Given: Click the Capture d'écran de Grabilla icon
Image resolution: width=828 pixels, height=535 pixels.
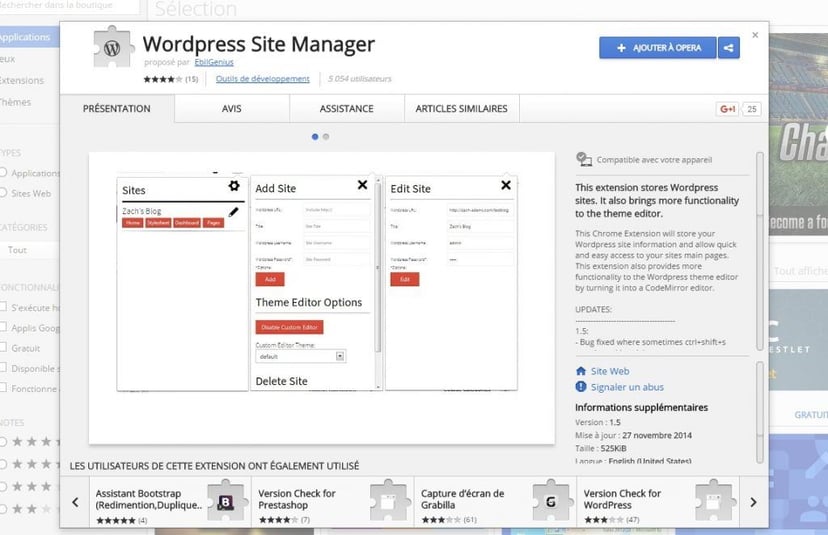Looking at the screenshot, I should pyautogui.click(x=551, y=501).
